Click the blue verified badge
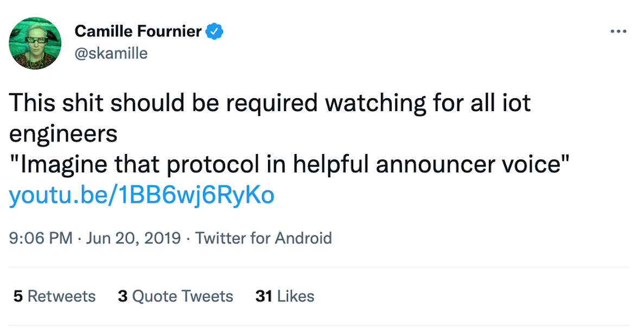 (x=215, y=32)
